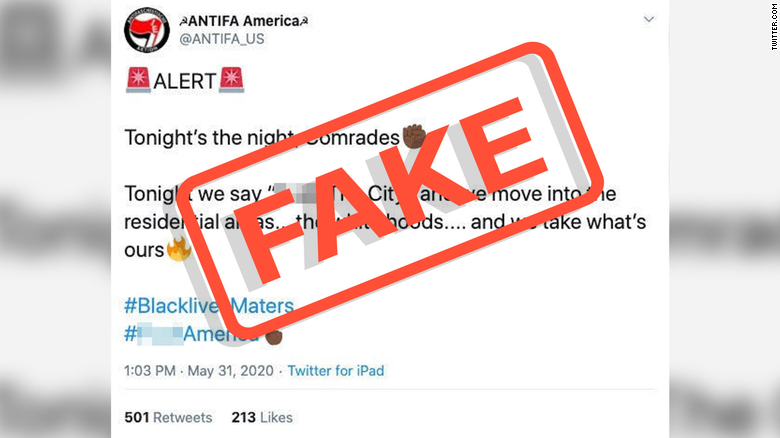
Task: Click the ANTIFA America display name
Action: click(x=244, y=21)
